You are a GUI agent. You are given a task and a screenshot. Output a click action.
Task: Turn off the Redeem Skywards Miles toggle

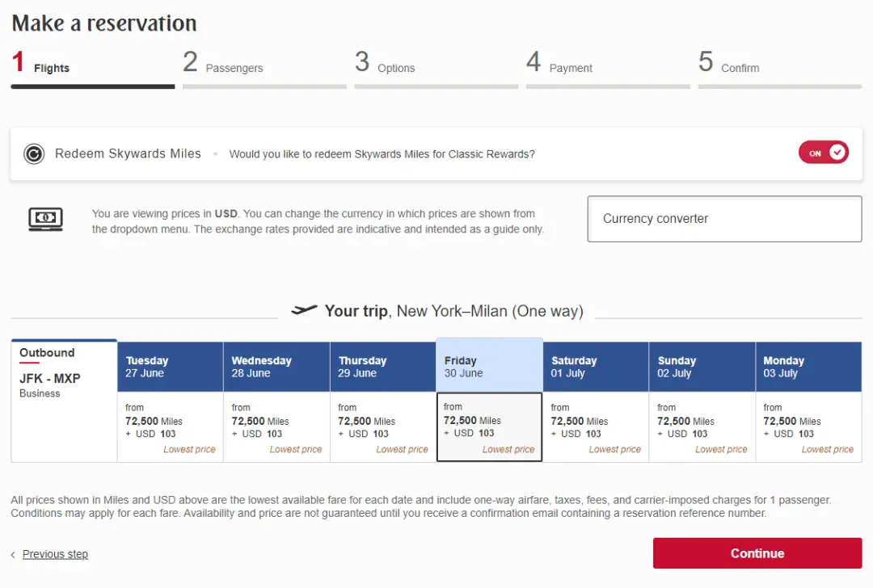point(823,153)
